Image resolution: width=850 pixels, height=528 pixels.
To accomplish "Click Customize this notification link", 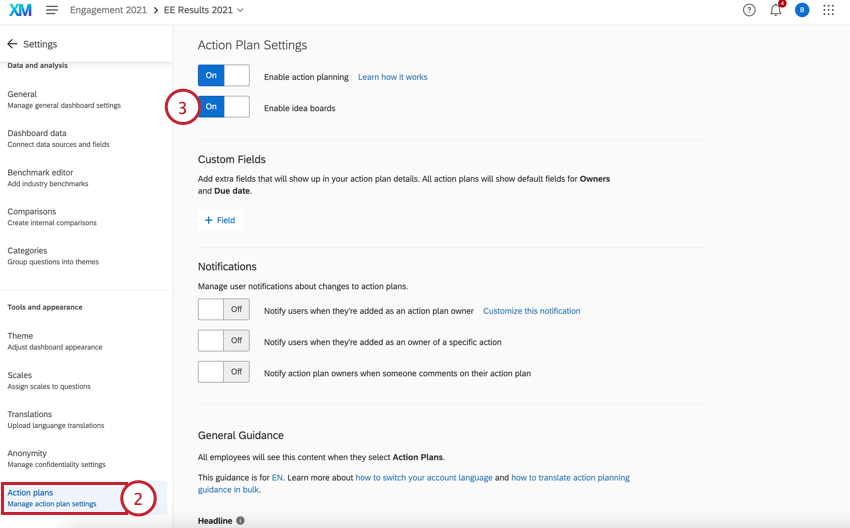I will click(531, 311).
